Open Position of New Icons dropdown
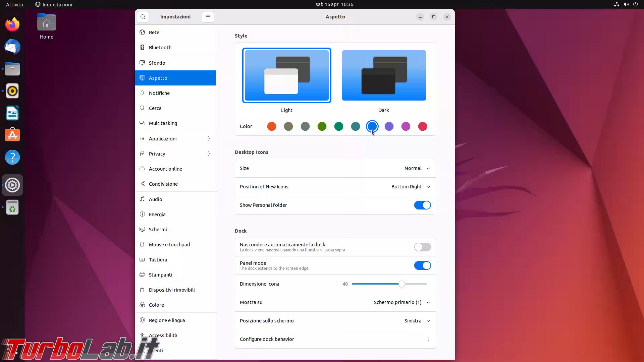The height and width of the screenshot is (362, 644). (410, 187)
